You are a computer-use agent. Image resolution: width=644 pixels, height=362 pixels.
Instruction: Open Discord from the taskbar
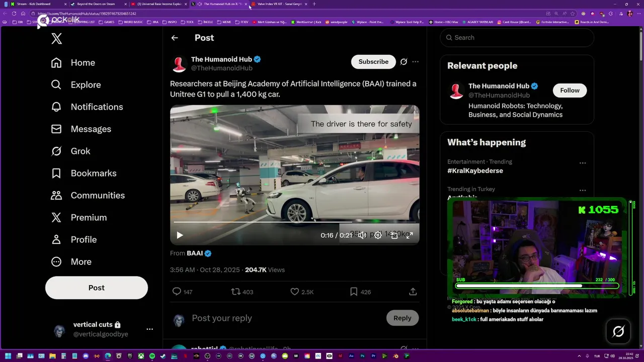click(86, 356)
